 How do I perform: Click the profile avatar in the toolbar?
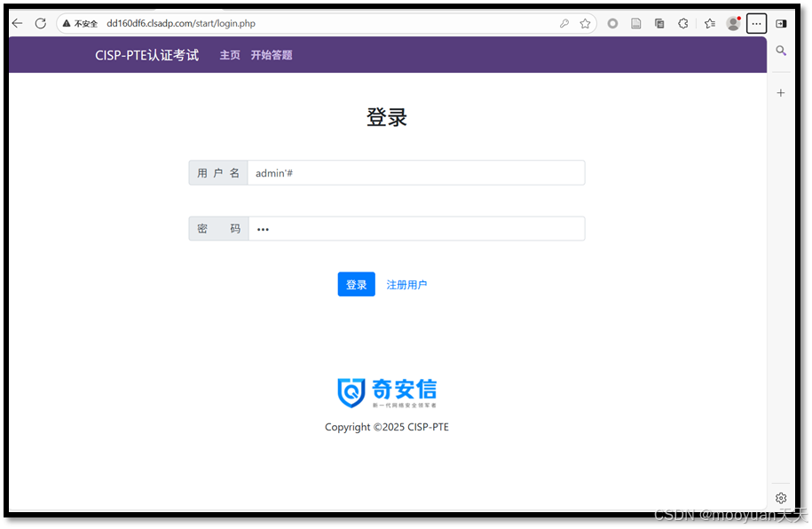(x=733, y=23)
